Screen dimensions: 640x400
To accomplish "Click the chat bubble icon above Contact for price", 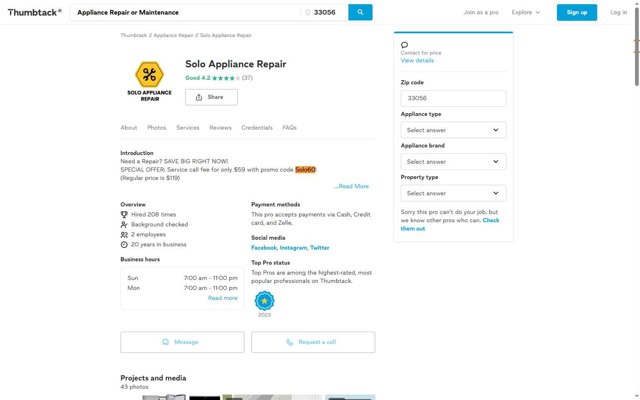I will [404, 45].
